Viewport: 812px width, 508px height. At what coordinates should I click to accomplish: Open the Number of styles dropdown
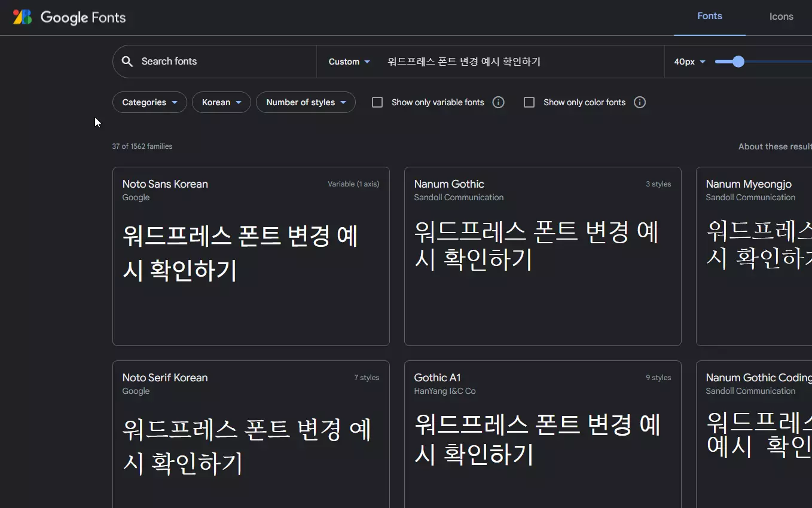pyautogui.click(x=306, y=102)
